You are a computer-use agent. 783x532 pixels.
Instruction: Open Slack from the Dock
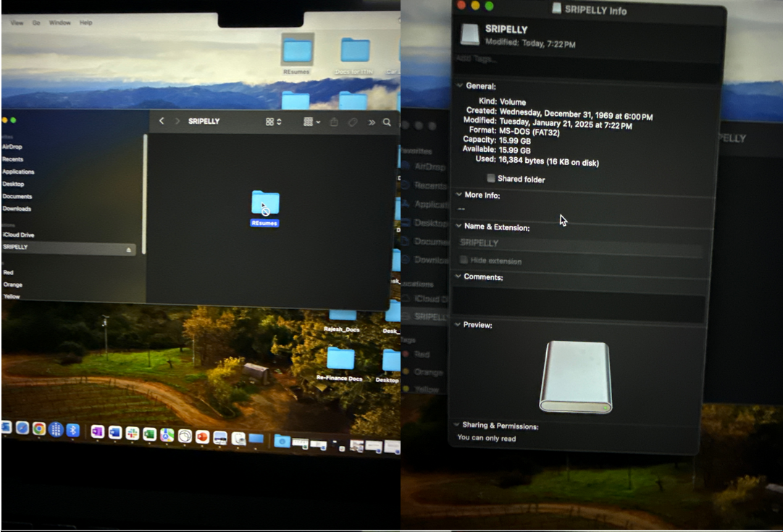133,433
